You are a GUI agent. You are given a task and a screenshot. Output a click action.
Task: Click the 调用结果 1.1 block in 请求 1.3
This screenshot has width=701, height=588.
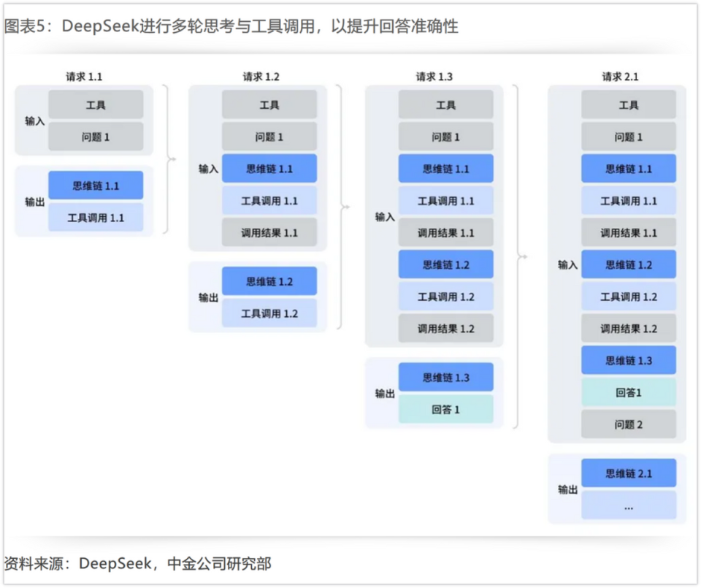[446, 232]
